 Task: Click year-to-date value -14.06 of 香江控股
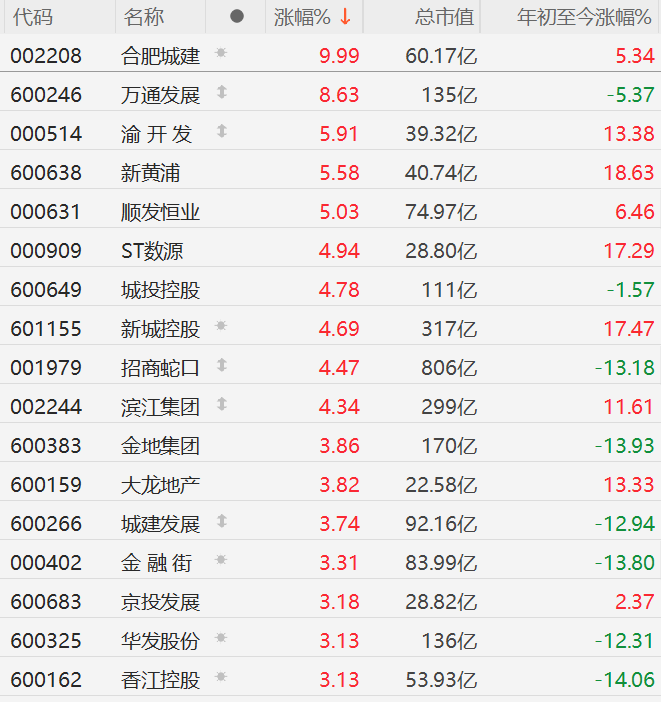click(625, 679)
